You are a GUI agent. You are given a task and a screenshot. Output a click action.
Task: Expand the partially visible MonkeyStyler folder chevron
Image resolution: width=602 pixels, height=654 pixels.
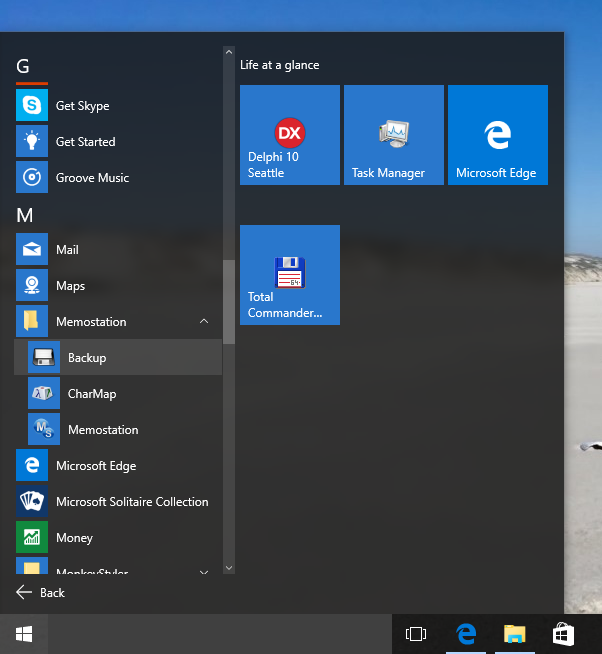pyautogui.click(x=204, y=571)
